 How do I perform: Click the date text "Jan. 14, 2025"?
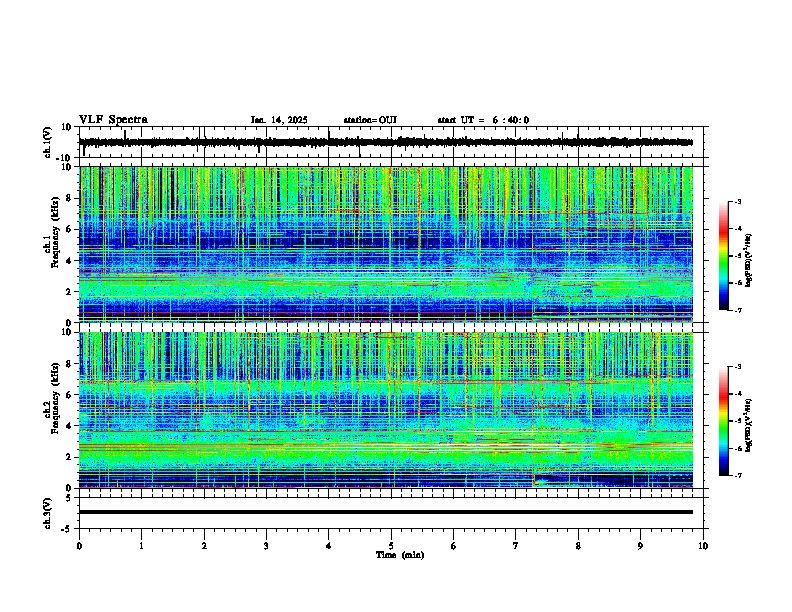point(279,120)
